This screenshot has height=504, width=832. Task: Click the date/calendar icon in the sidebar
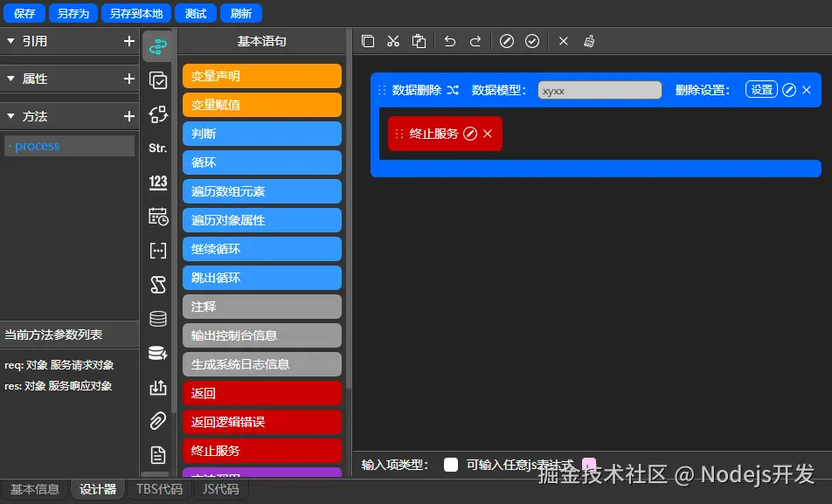pyautogui.click(x=158, y=217)
